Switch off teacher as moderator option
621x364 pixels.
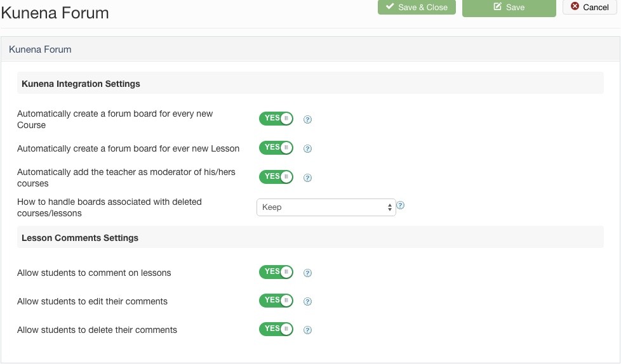276,177
